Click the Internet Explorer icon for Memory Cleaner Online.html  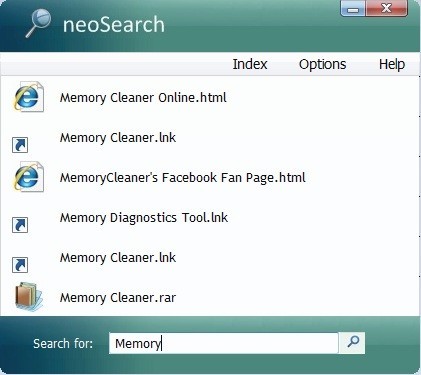pyautogui.click(x=28, y=97)
